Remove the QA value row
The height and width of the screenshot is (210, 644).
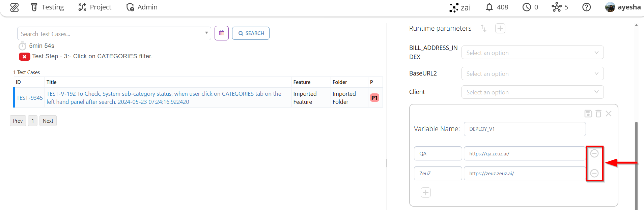tap(594, 153)
